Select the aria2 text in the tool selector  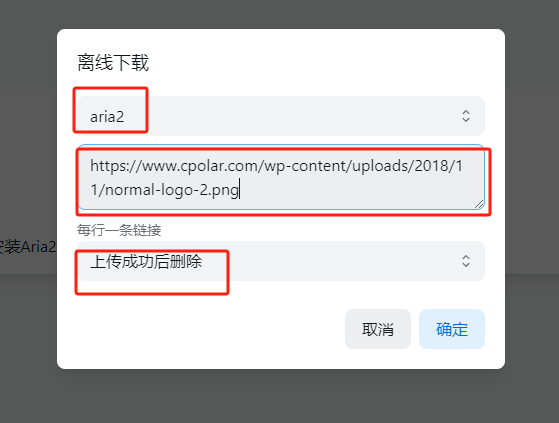pyautogui.click(x=107, y=117)
